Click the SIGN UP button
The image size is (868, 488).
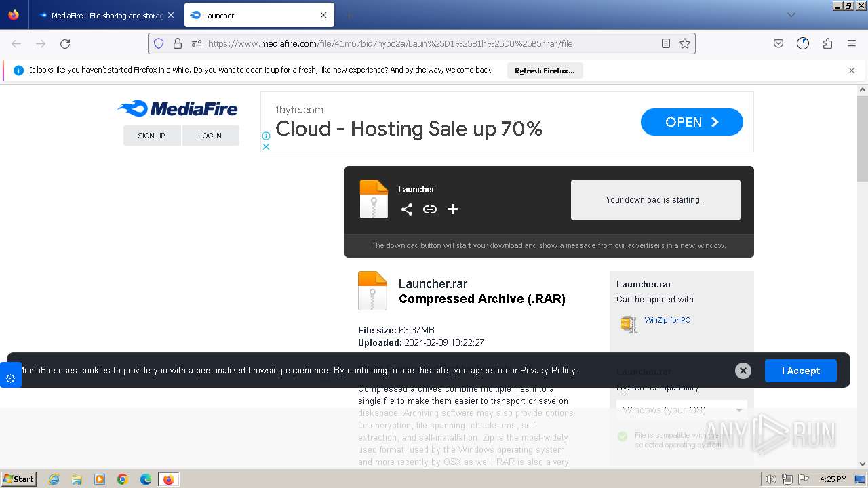pos(152,136)
